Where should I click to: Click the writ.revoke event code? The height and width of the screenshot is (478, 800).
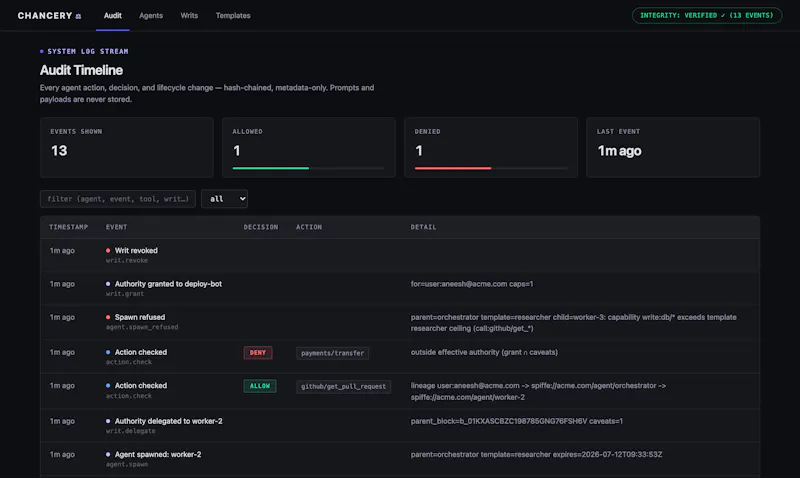coord(127,261)
